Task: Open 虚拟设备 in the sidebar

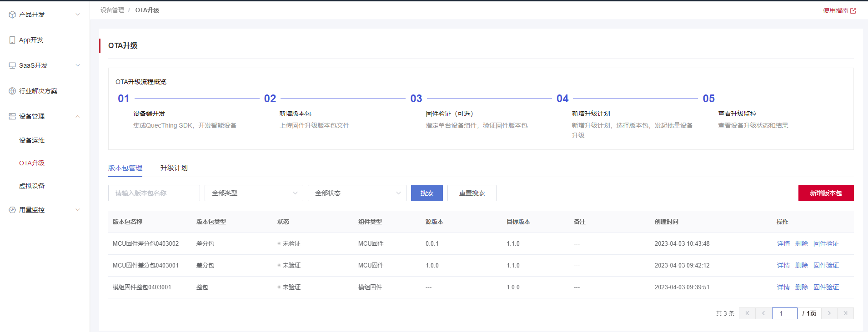Action: [32, 186]
